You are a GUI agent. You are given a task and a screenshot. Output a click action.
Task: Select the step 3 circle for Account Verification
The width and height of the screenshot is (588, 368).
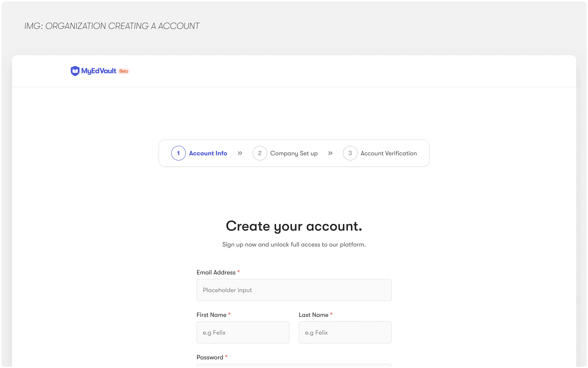(x=350, y=153)
